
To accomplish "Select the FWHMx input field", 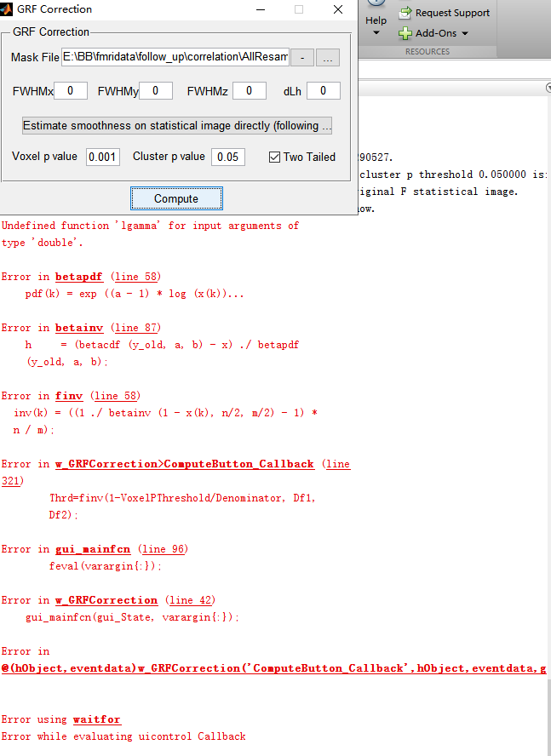I will pos(71,91).
